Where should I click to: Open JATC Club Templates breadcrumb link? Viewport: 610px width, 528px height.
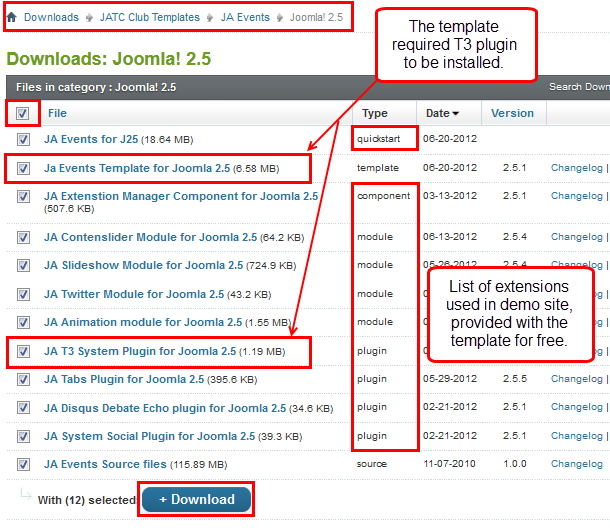tap(150, 18)
